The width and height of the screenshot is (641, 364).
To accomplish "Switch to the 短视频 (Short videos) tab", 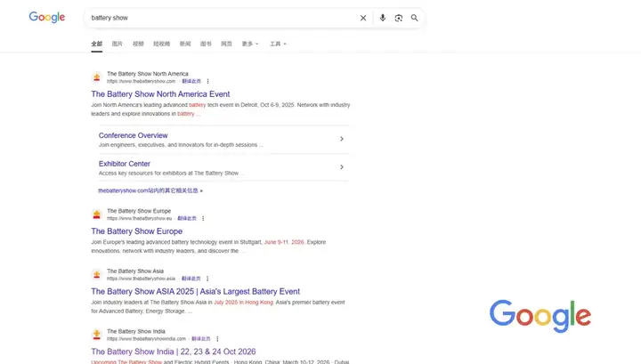I will (161, 44).
